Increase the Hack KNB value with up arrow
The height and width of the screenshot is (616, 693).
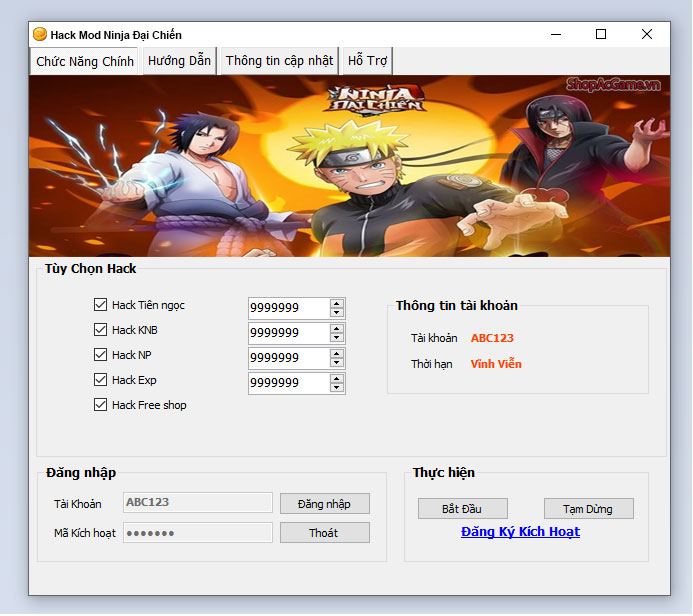(x=337, y=329)
